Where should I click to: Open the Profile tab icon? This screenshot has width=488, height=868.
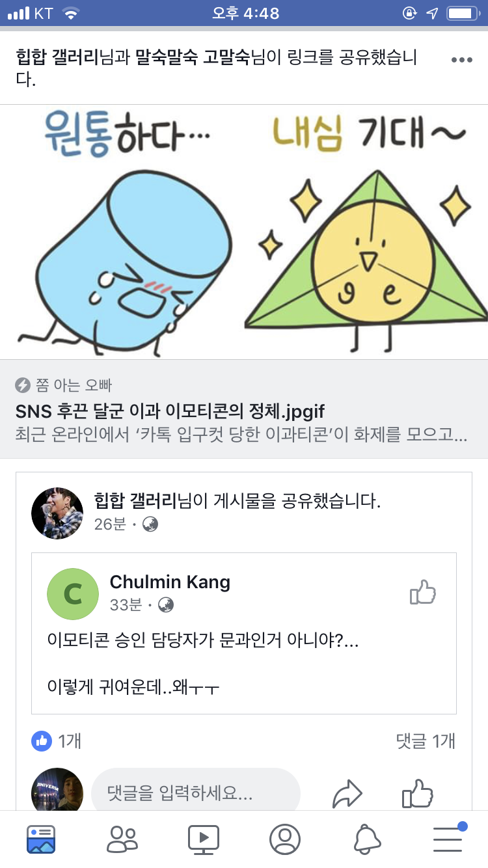click(x=285, y=839)
